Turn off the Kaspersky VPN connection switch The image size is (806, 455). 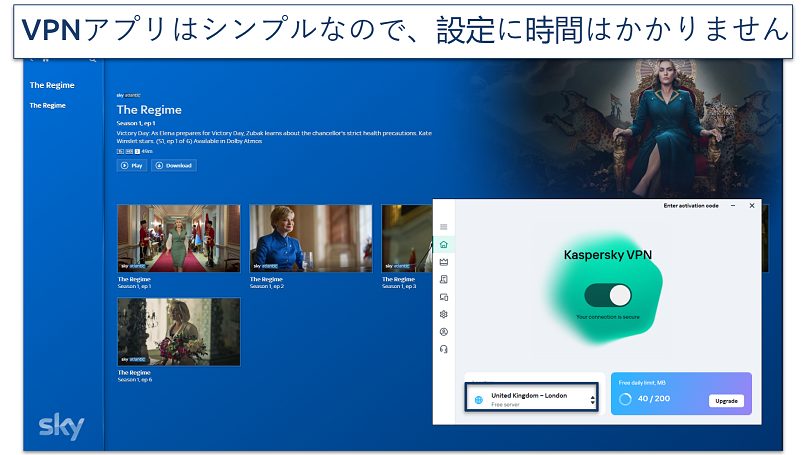pos(608,295)
